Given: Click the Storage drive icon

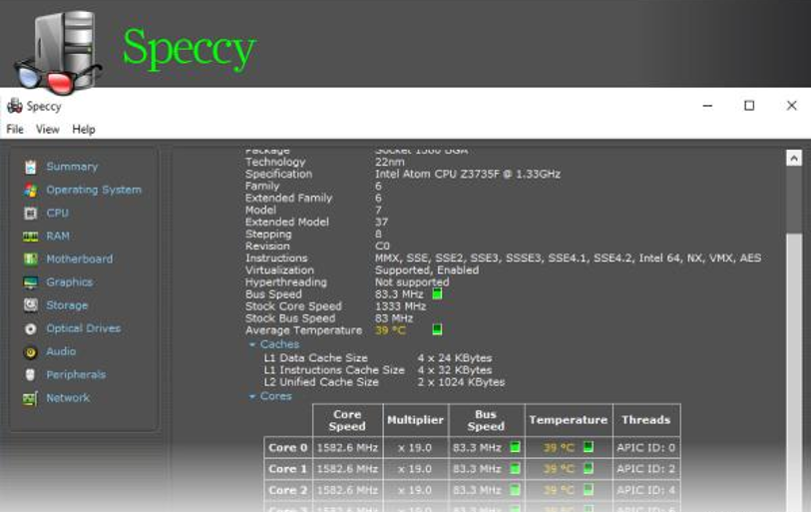Looking at the screenshot, I should coord(31,305).
